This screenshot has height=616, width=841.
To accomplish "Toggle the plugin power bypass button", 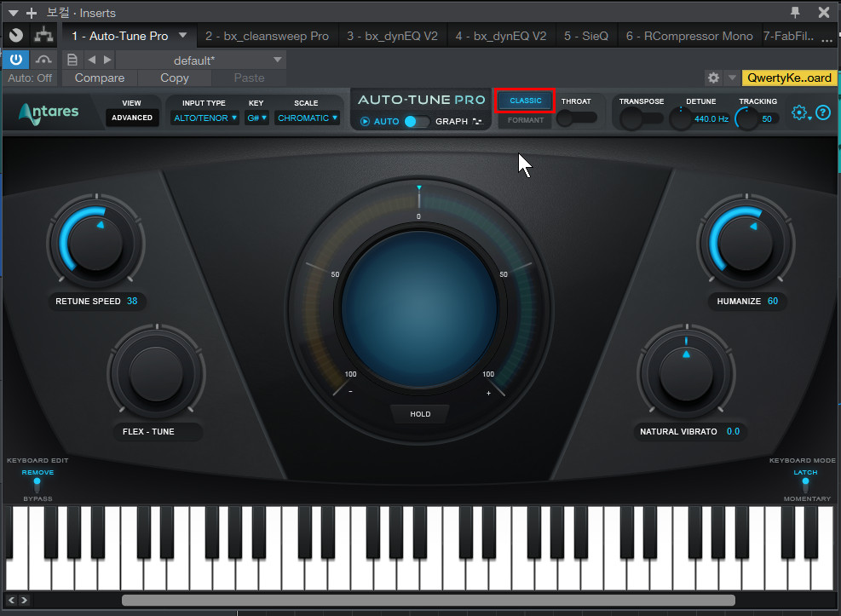I will [x=16, y=60].
